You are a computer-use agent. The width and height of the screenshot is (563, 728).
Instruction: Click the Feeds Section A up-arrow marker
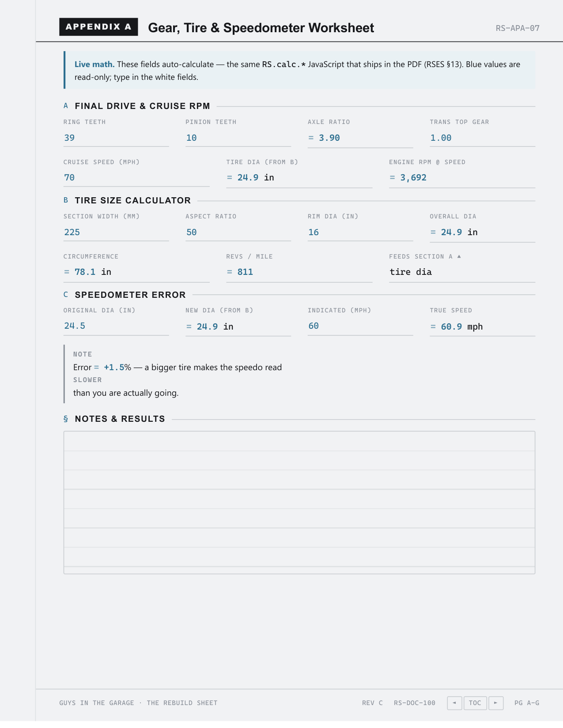pyautogui.click(x=459, y=256)
